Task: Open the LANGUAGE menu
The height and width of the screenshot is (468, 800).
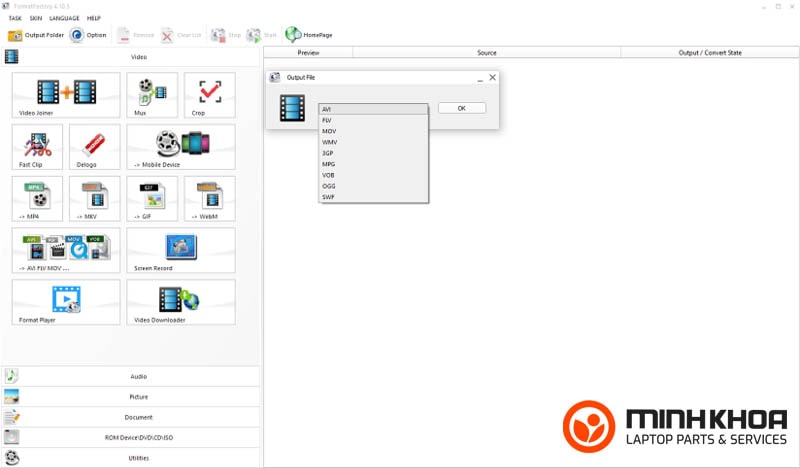Action: [x=64, y=18]
